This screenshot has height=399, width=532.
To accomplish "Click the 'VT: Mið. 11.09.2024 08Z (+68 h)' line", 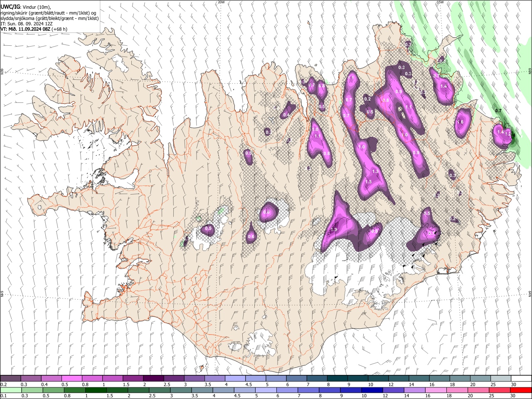I will (34, 29).
